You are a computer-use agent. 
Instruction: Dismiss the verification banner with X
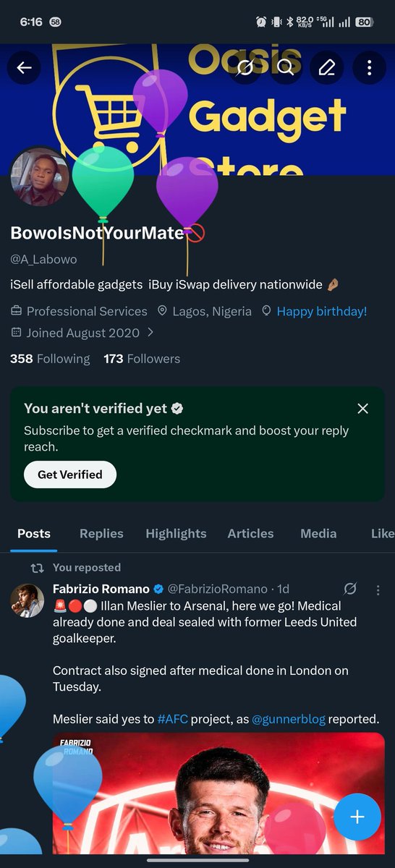coord(363,409)
